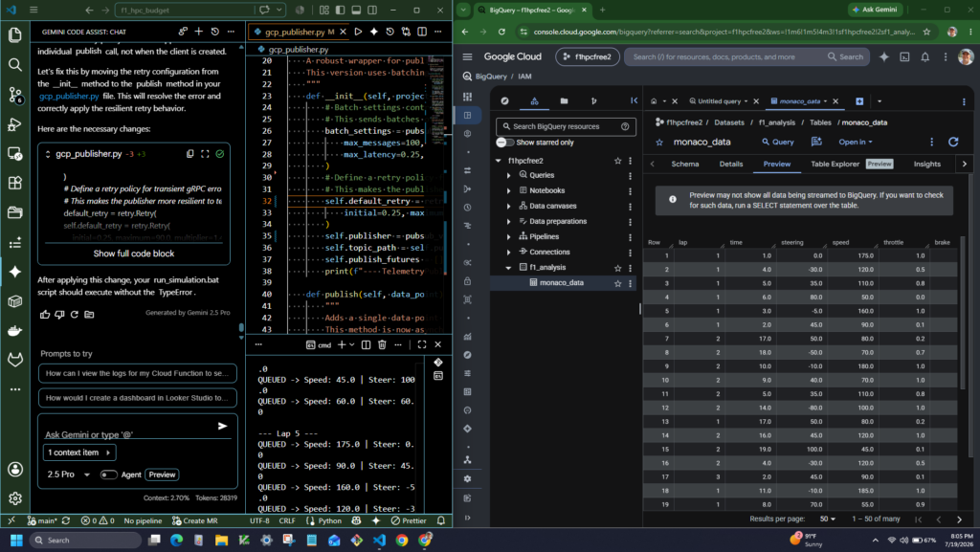
Task: Open VS Code Search view
Action: click(15, 64)
